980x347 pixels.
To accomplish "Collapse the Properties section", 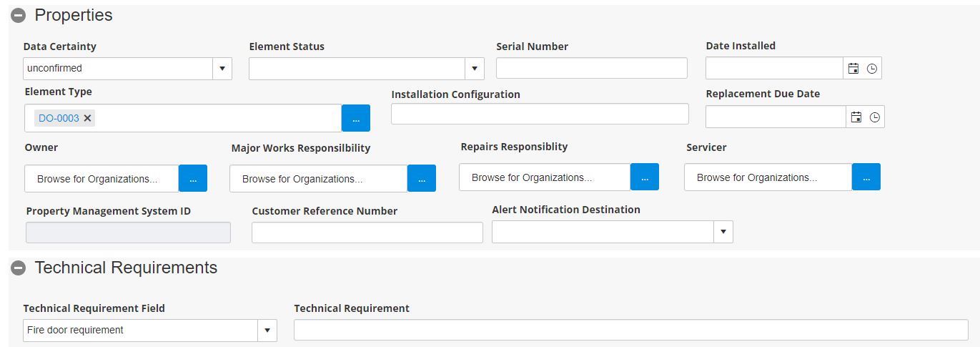I will (x=19, y=16).
